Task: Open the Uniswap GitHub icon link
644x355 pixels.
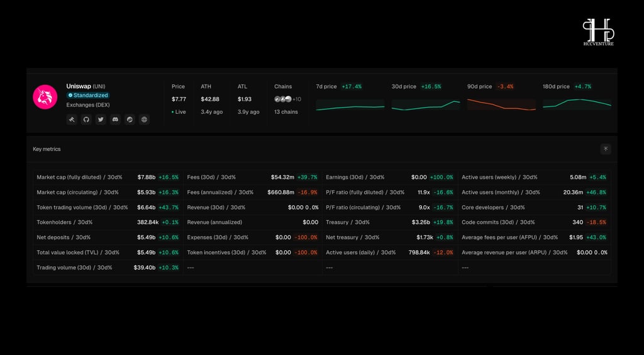Action: point(86,120)
